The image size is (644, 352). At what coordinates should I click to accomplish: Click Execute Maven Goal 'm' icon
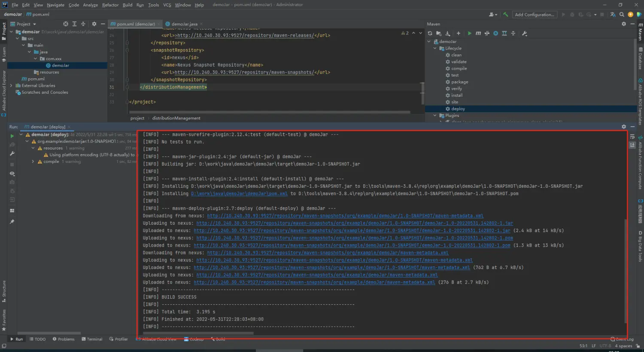(x=478, y=34)
